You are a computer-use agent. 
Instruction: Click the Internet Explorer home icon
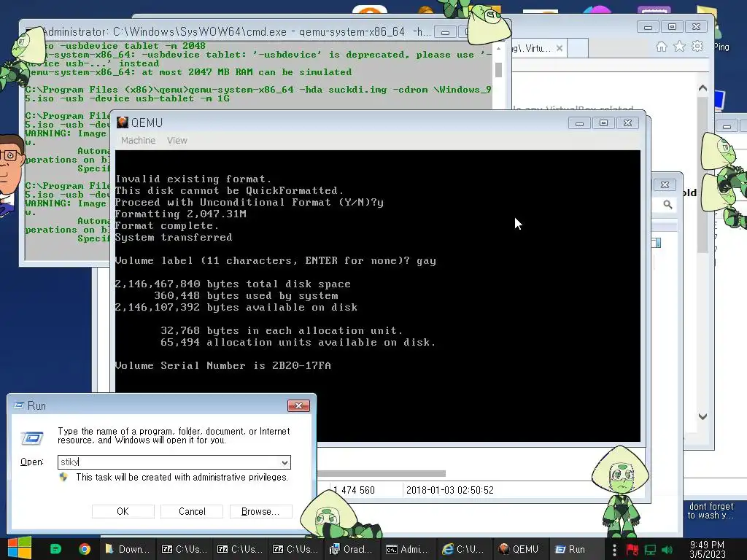coord(661,46)
